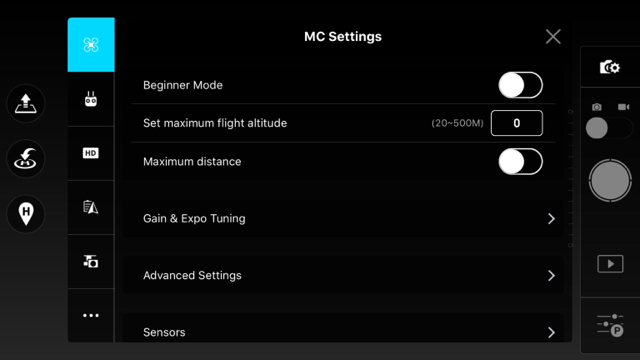Viewport: 640px width, 360px height.
Task: Expand Gain & Expo Tuning
Action: [x=343, y=218]
